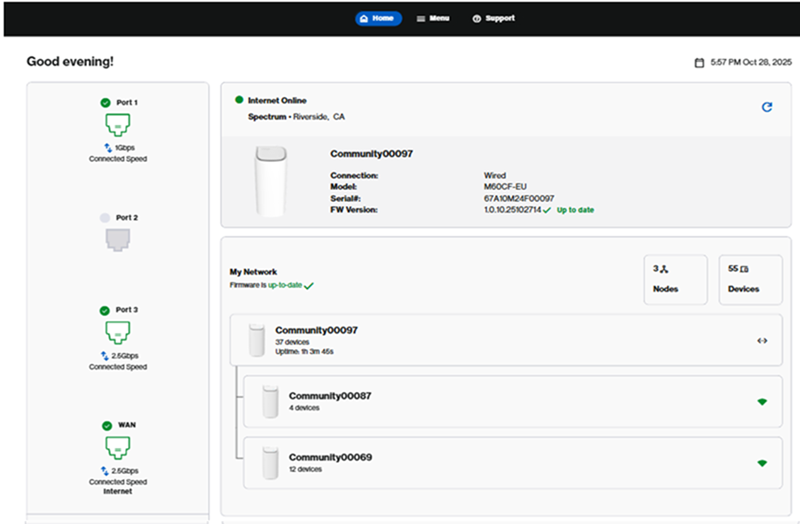Click the green up-to-date text under My Network
The image size is (800, 524).
(x=285, y=285)
